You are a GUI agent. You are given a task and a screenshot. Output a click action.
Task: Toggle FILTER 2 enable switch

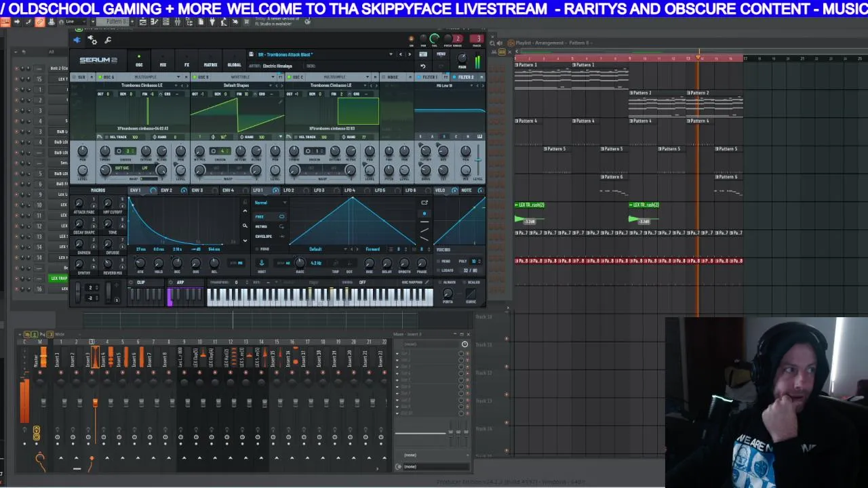tap(454, 77)
